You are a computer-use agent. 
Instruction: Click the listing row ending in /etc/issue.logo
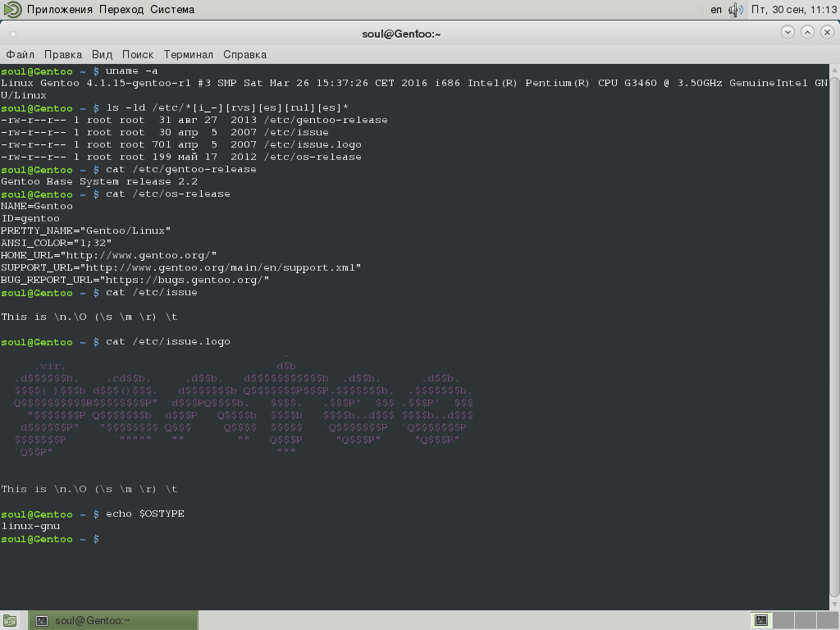pos(181,144)
